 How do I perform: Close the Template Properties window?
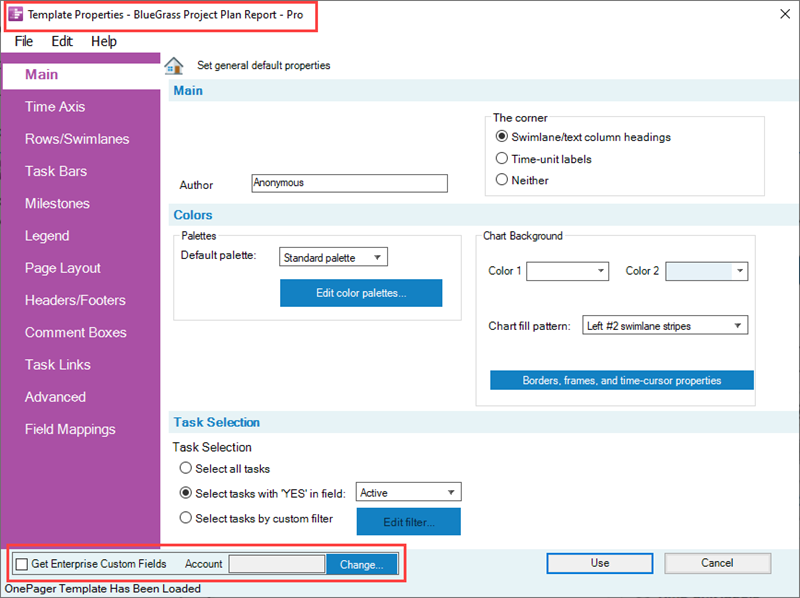click(781, 13)
